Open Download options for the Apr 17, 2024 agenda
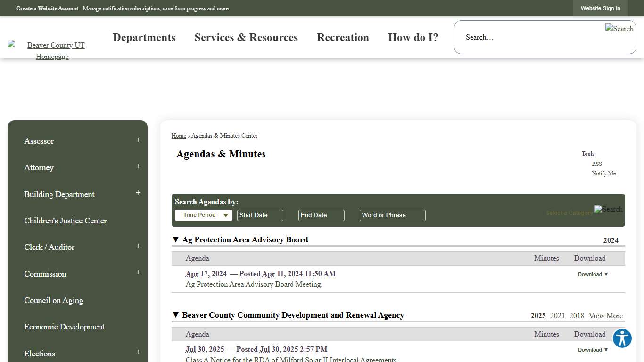This screenshot has height=362, width=644. 593,274
